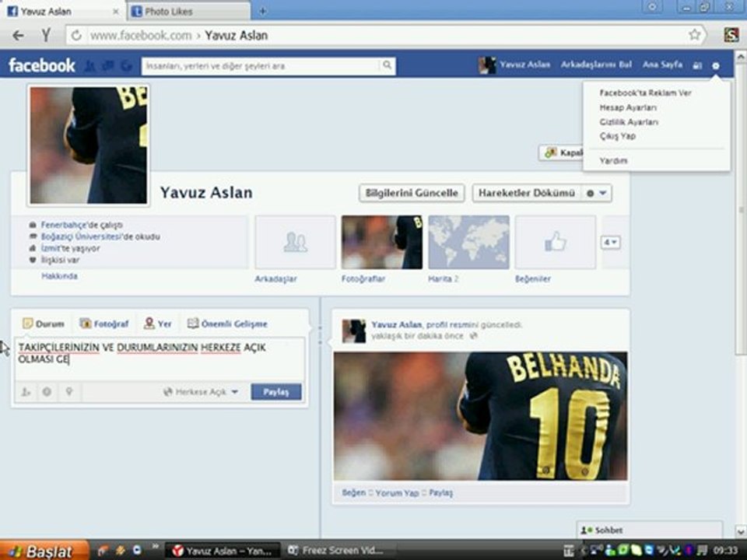Click Yavuz Aslan author name on post
Screen dimensions: 747x560
[x=396, y=324]
